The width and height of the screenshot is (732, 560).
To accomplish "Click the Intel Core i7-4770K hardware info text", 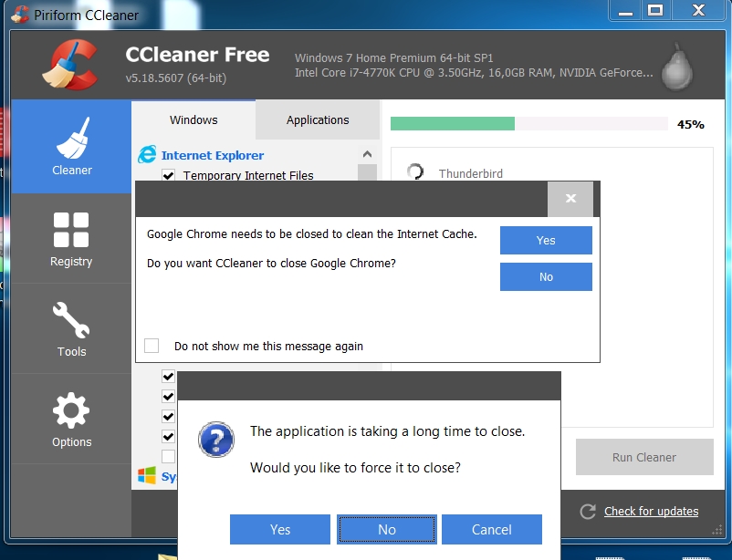I will (x=474, y=73).
